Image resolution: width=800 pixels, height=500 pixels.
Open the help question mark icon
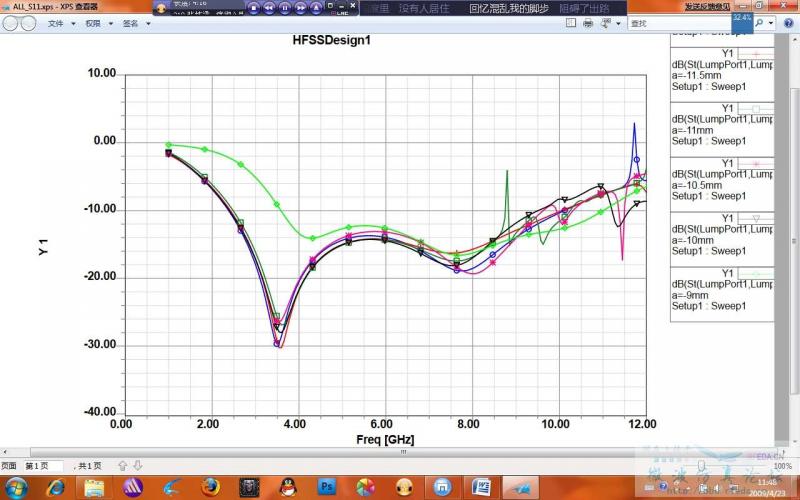[x=788, y=23]
